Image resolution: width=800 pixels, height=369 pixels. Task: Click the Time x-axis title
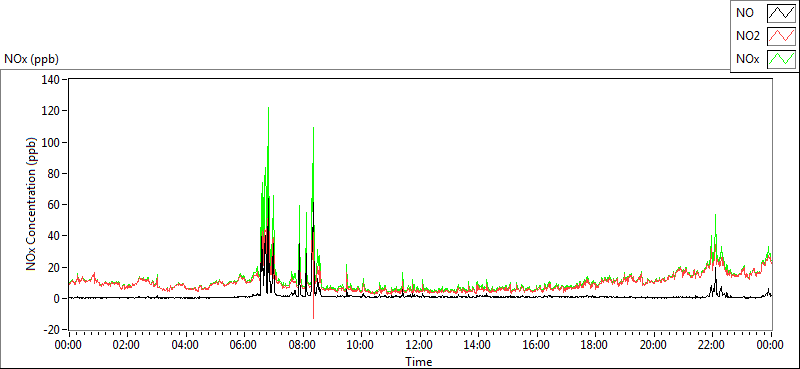click(419, 362)
